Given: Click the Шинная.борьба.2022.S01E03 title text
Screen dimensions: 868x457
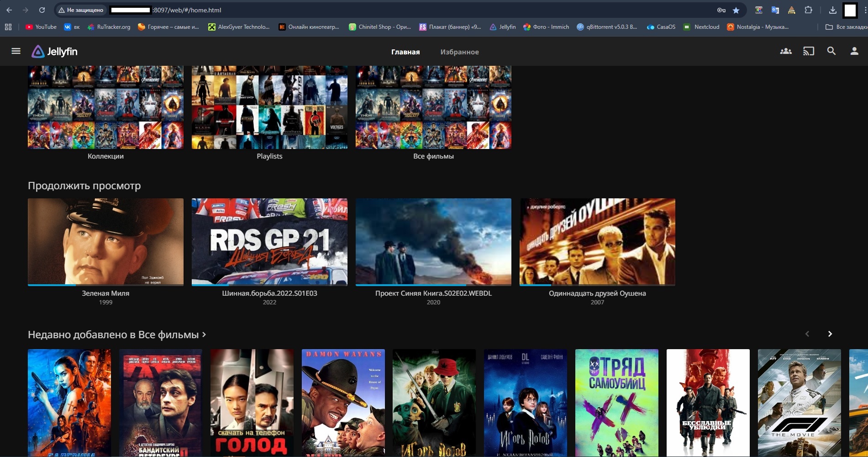Looking at the screenshot, I should click(x=269, y=293).
